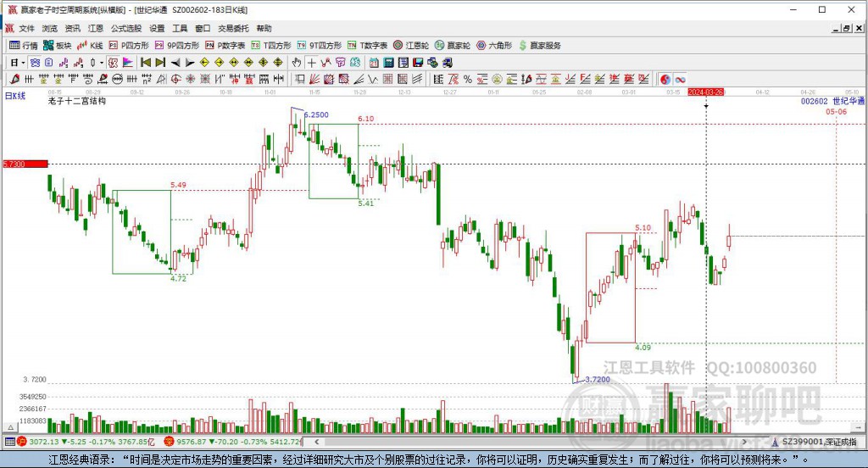Click the 3.7200 low price annotation
Image resolution: width=868 pixels, height=468 pixels.
[598, 379]
